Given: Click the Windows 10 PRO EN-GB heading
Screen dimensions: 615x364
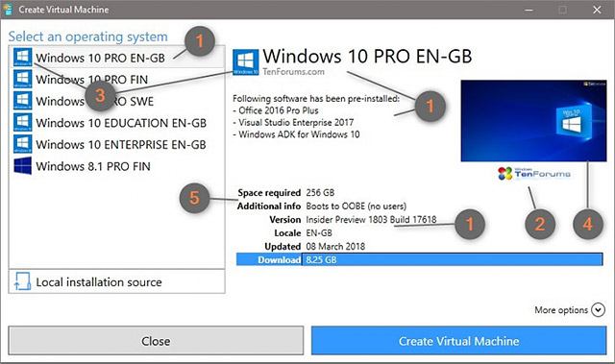Looking at the screenshot, I should click(367, 56).
